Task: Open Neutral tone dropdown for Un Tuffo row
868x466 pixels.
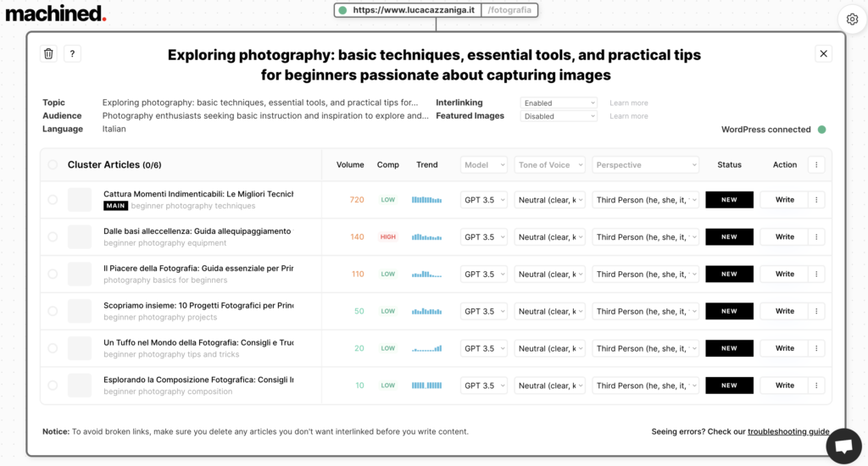Action: 549,348
